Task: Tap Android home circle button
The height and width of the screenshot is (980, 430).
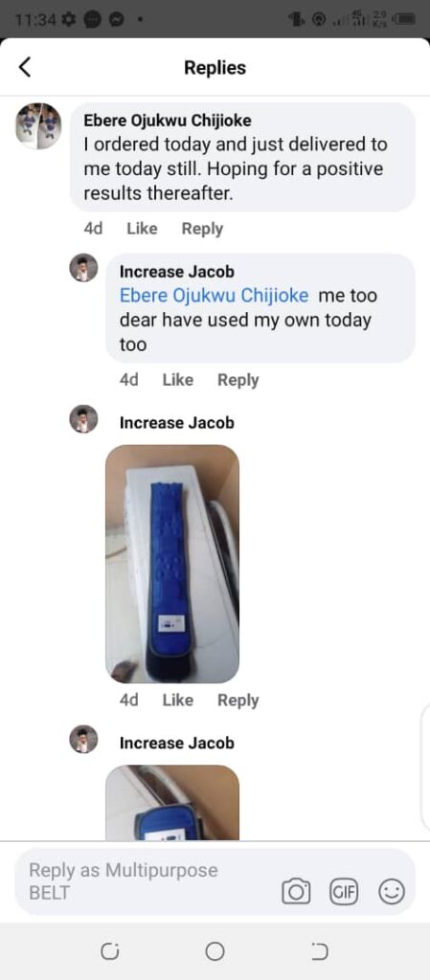Action: (215, 952)
